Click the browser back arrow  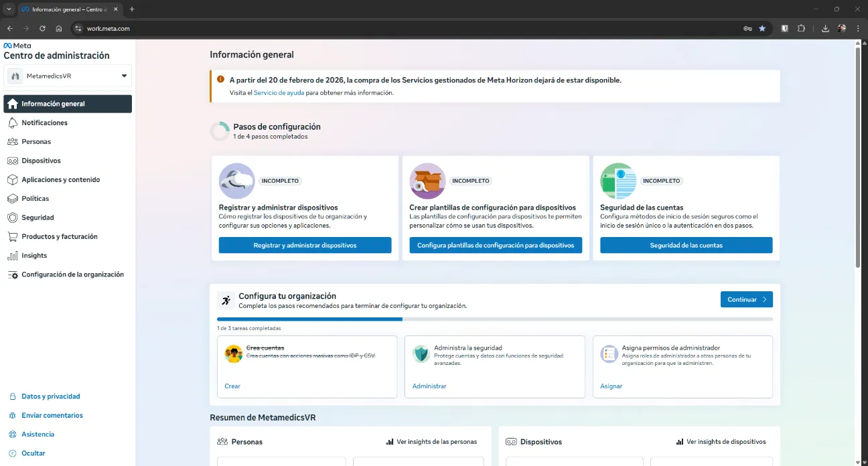[10, 29]
